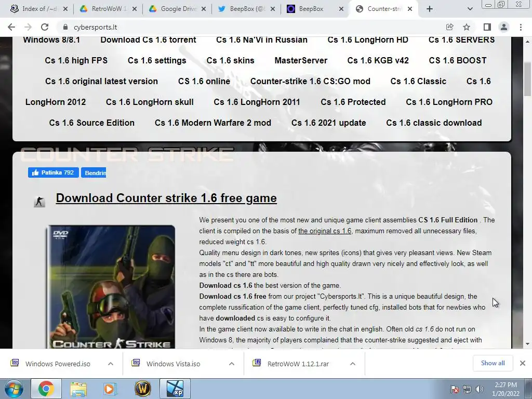Open the browser side panel
Viewport: 532px width, 399px height.
487,27
